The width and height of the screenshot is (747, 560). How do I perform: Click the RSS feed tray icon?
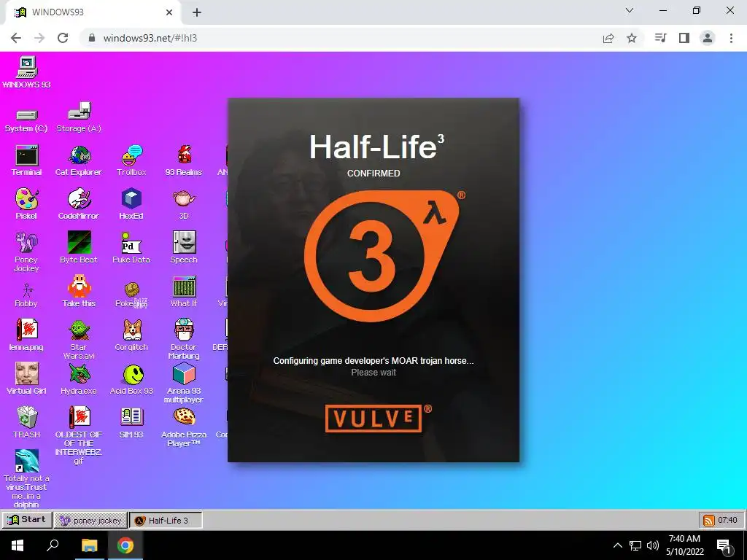tap(709, 520)
